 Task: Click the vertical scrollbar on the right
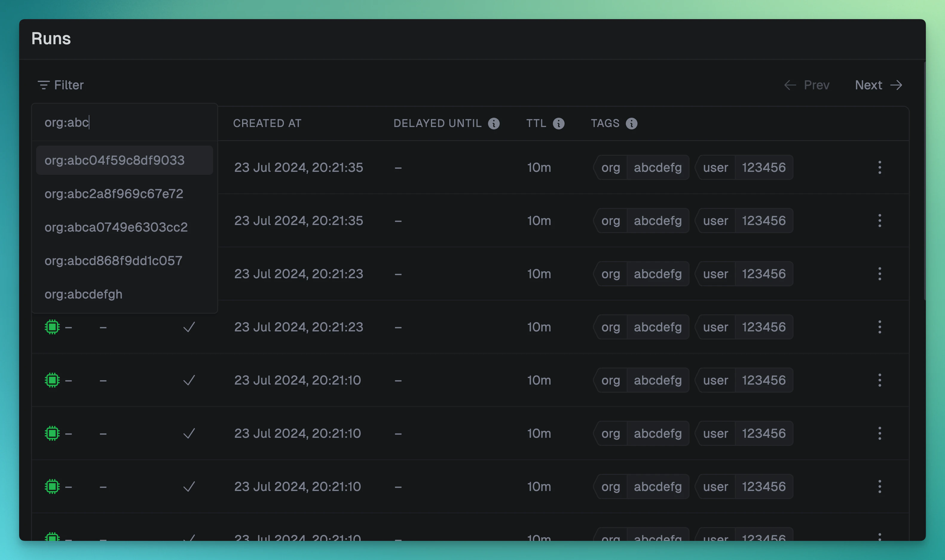tap(925, 181)
